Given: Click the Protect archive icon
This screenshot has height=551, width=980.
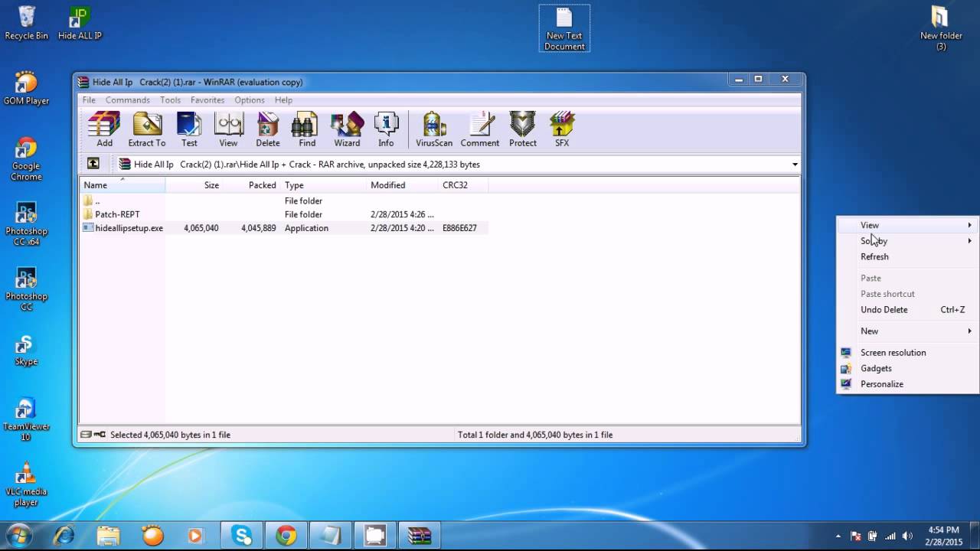Looking at the screenshot, I should point(523,129).
